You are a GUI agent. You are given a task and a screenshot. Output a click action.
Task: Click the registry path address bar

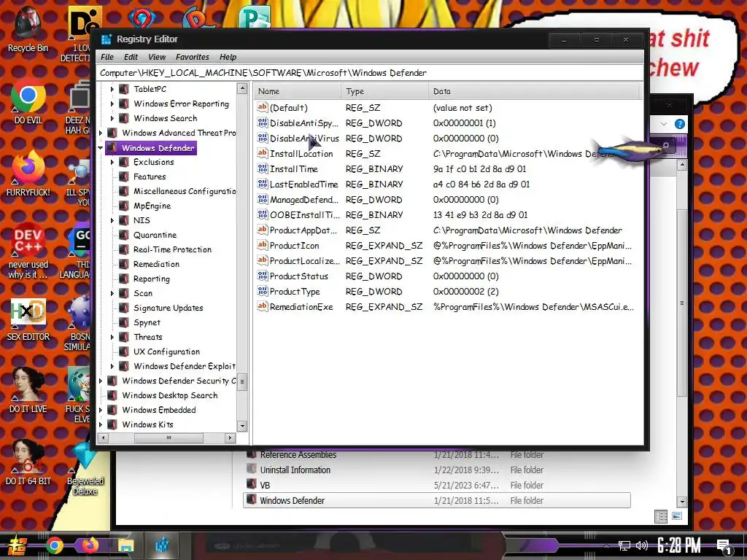pyautogui.click(x=369, y=73)
